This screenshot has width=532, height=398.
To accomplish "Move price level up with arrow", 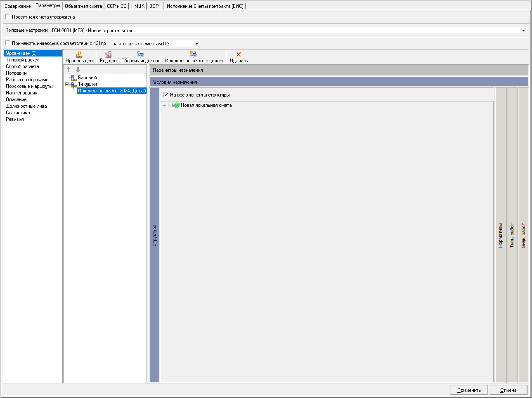I will [69, 70].
